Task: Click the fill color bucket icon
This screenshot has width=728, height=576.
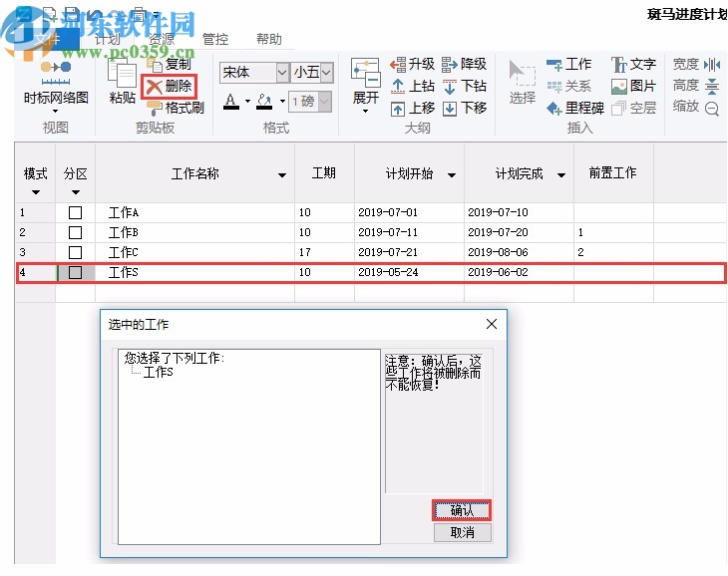Action: pyautogui.click(x=263, y=101)
